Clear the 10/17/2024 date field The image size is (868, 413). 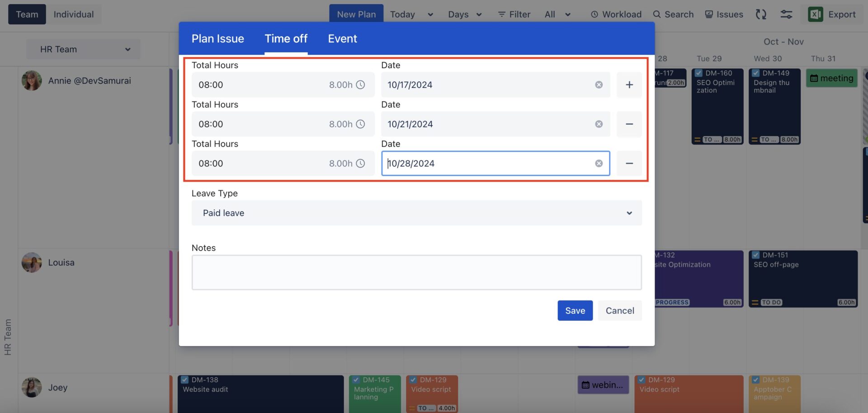599,84
